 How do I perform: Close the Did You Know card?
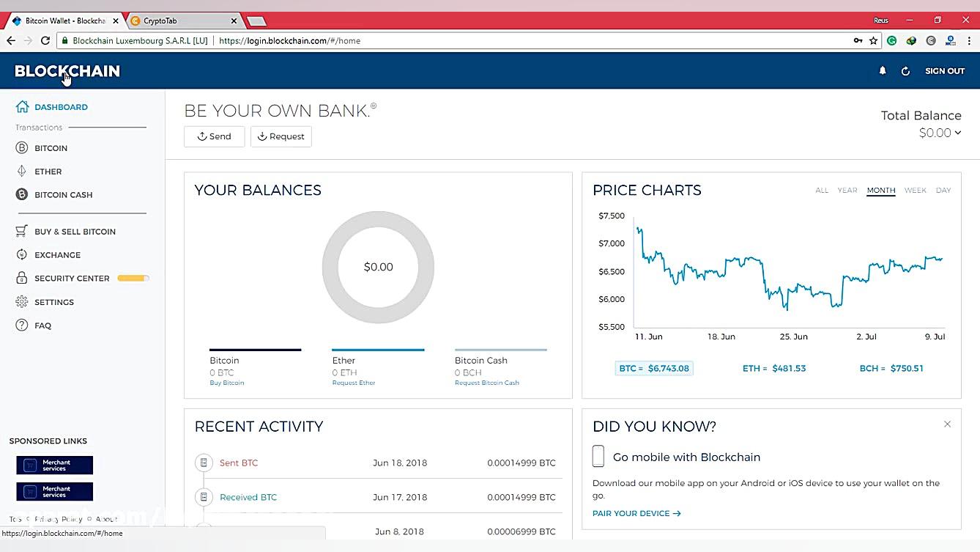pyautogui.click(x=947, y=424)
